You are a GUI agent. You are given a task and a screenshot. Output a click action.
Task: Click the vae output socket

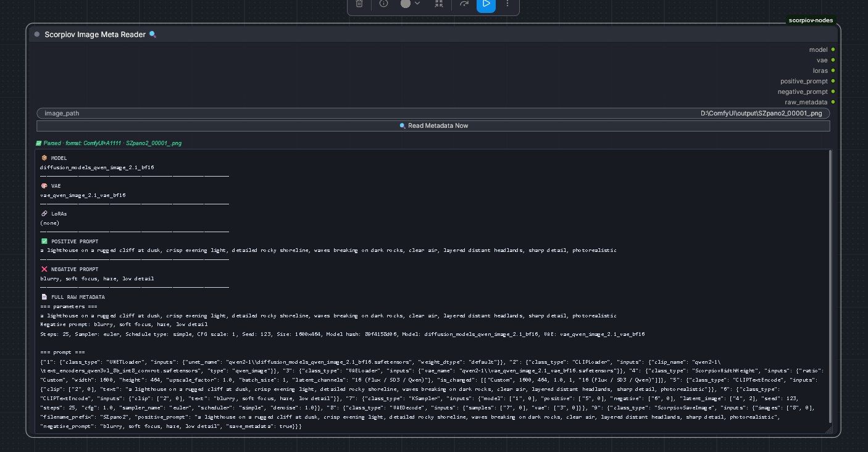(x=833, y=60)
